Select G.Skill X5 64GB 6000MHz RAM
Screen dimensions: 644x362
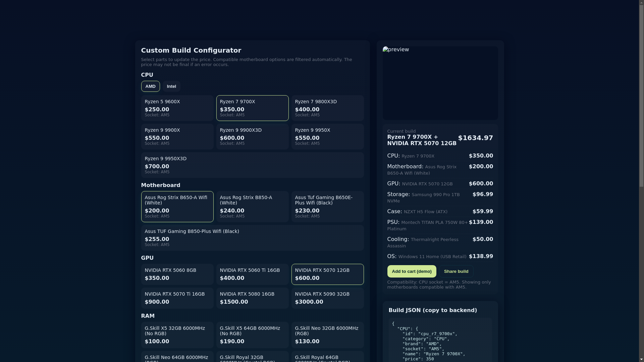pyautogui.click(x=252, y=335)
